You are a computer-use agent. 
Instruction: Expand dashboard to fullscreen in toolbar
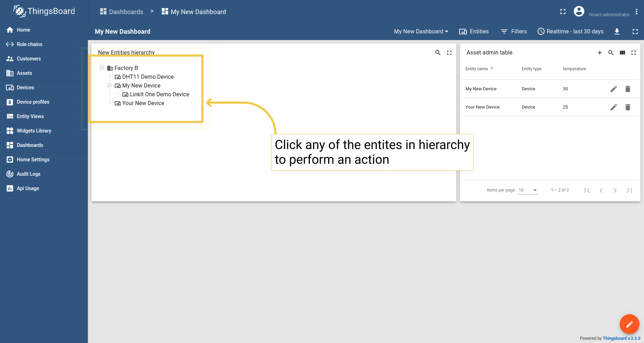[x=635, y=32]
